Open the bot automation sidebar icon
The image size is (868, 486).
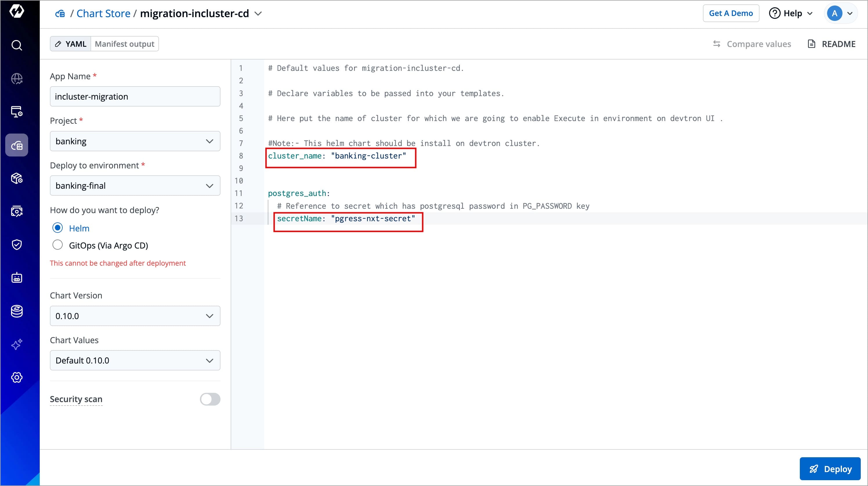point(17,278)
